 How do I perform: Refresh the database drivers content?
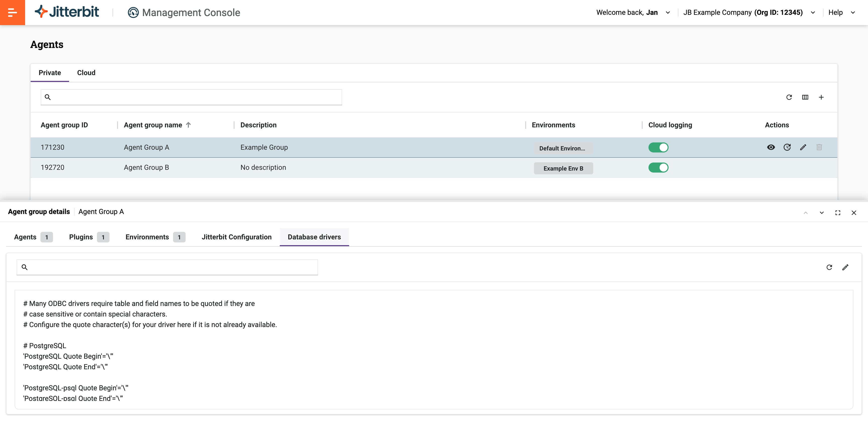coord(829,267)
